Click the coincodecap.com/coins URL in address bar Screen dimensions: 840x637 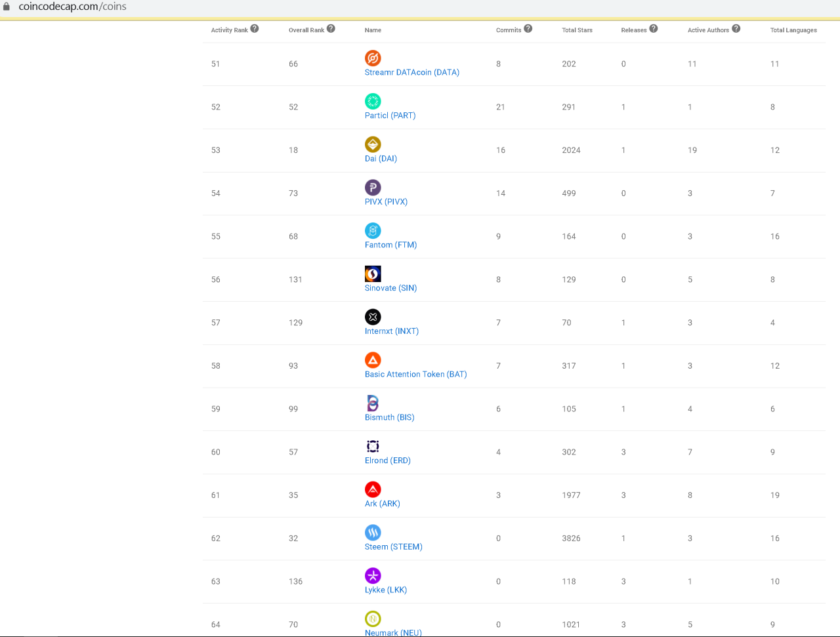(x=72, y=7)
